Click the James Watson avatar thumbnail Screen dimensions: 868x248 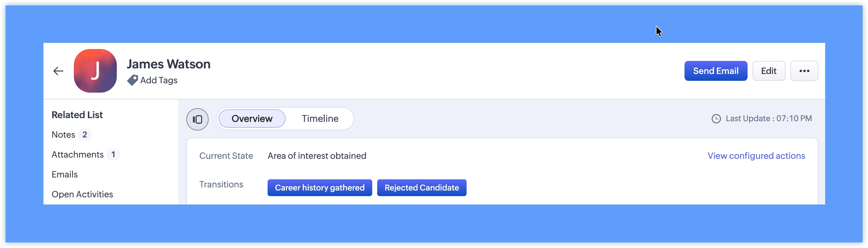pyautogui.click(x=95, y=71)
